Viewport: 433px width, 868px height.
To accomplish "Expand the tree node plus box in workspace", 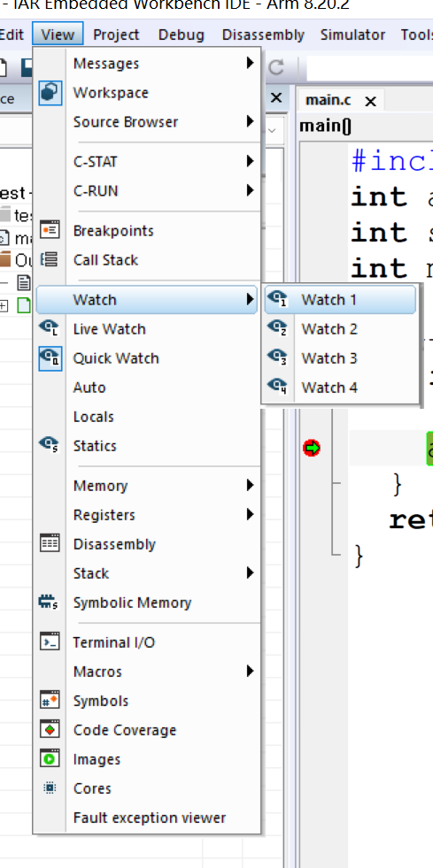I will [4, 305].
